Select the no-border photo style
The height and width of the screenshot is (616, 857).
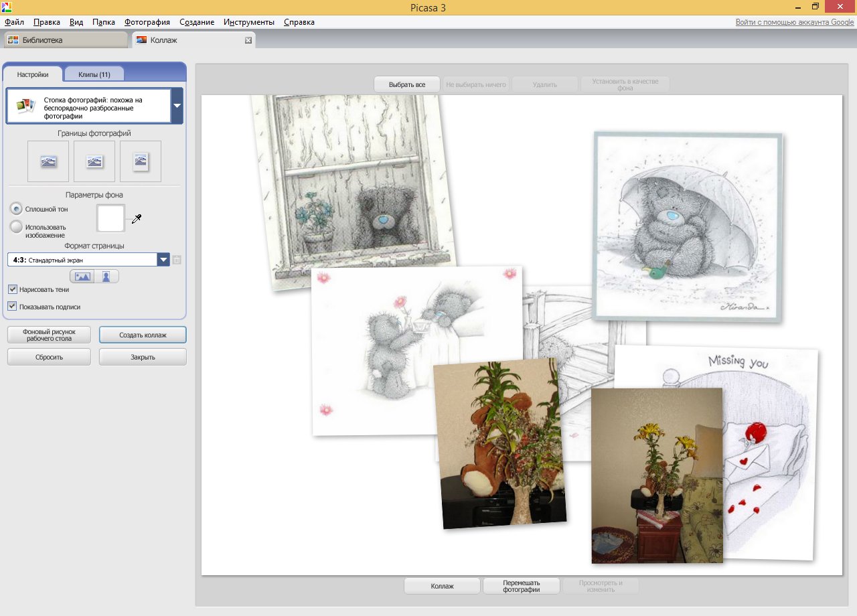click(48, 161)
